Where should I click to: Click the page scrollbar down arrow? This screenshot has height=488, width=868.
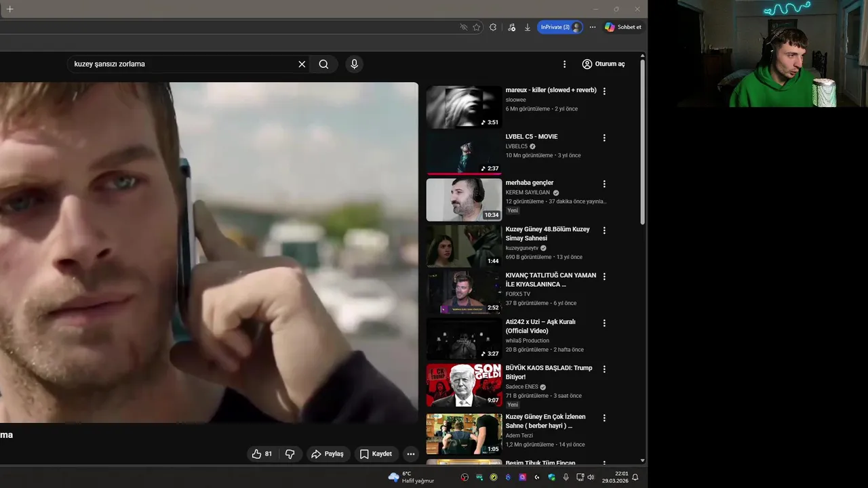coord(642,461)
